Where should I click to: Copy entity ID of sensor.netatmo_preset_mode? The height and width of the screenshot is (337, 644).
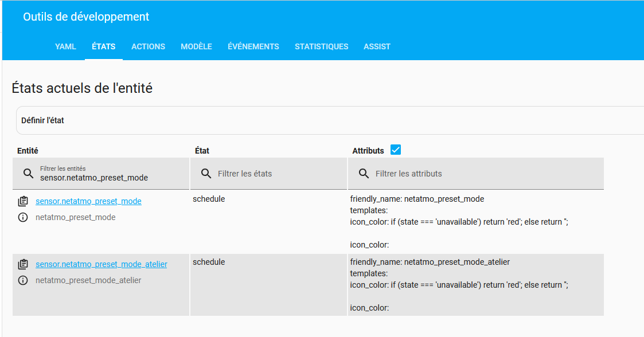(23, 201)
